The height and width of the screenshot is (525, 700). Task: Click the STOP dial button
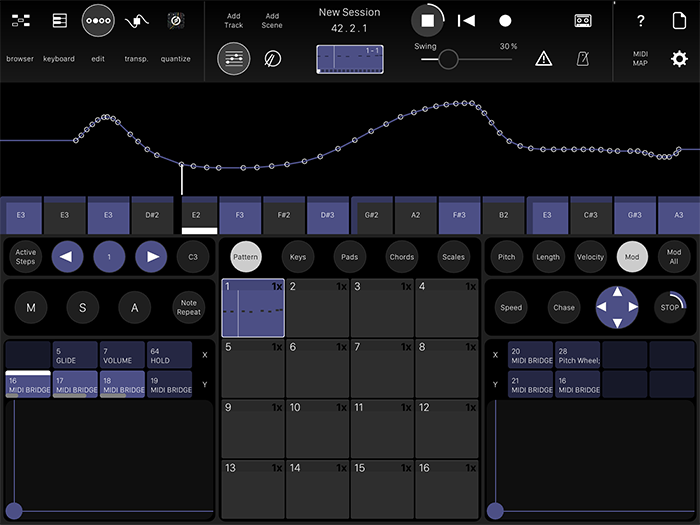click(670, 308)
